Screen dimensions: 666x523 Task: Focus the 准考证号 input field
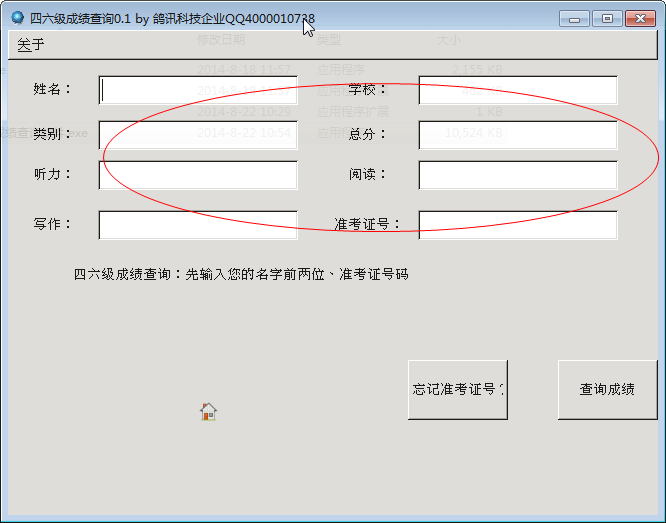click(518, 225)
